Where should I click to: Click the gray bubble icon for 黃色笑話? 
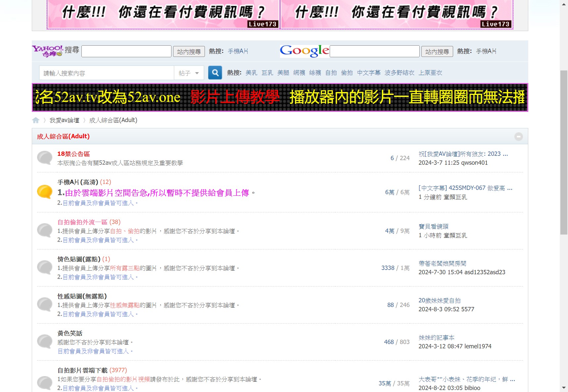click(45, 341)
